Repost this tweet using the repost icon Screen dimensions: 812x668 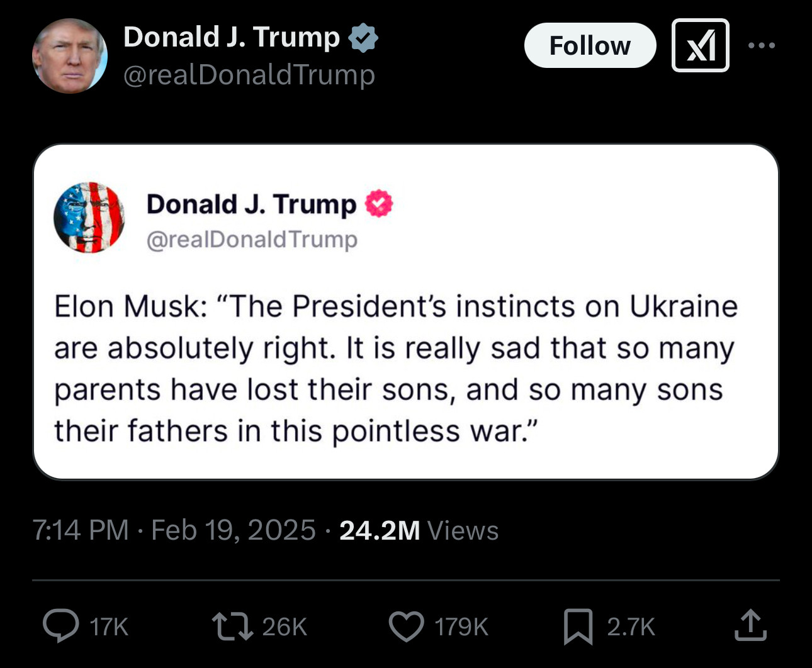pyautogui.click(x=232, y=626)
